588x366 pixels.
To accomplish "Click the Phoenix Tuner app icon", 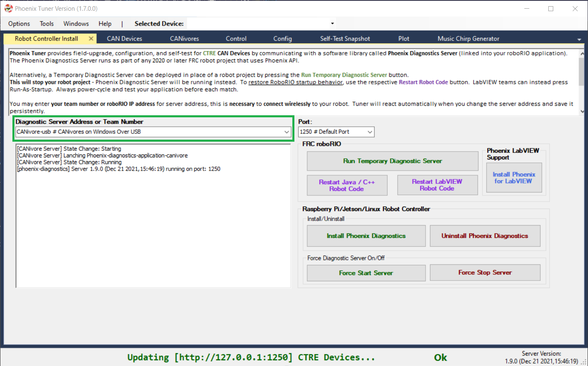I will pos(8,8).
